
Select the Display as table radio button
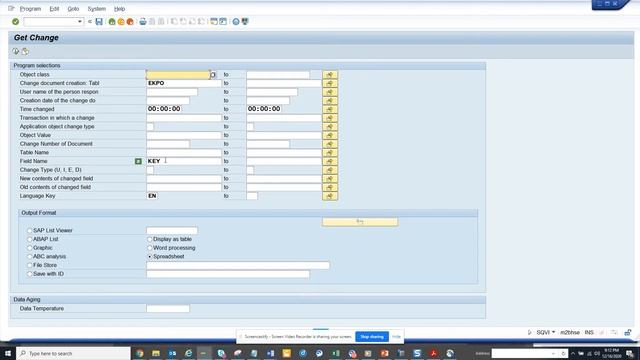(149, 239)
